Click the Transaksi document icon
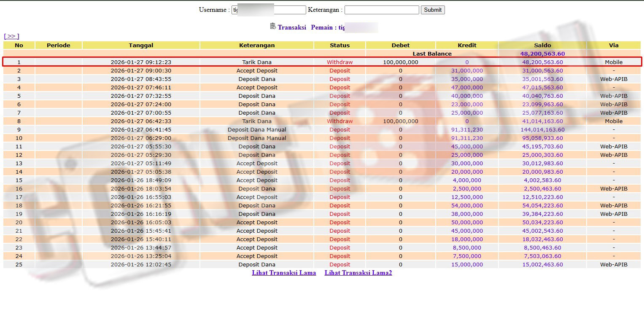Viewport: 644px width, 309px height. tap(273, 26)
